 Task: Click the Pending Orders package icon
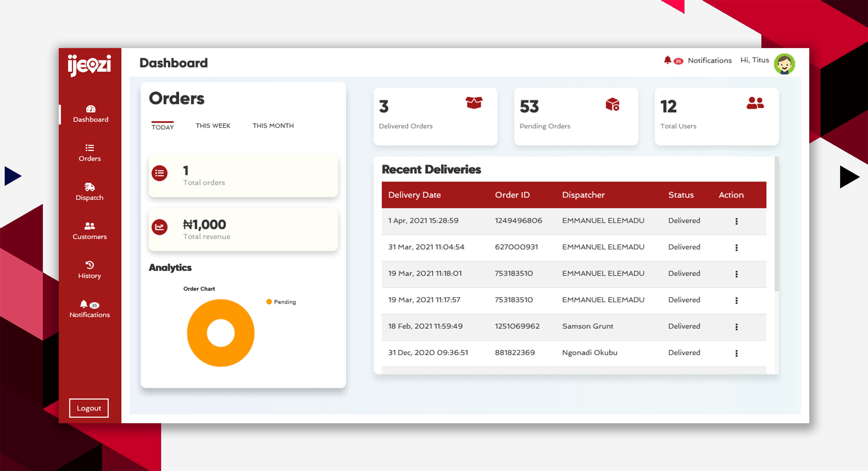pyautogui.click(x=613, y=104)
